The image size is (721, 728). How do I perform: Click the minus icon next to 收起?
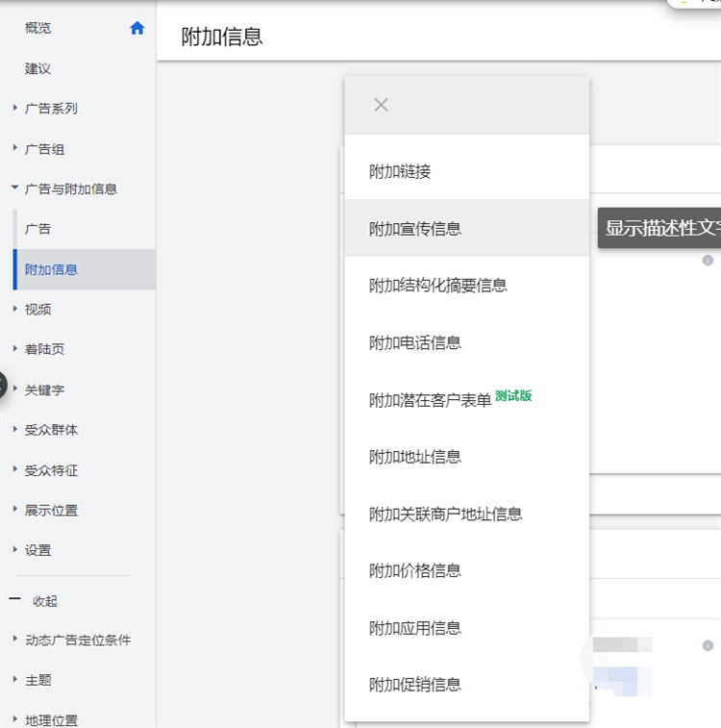(14, 599)
